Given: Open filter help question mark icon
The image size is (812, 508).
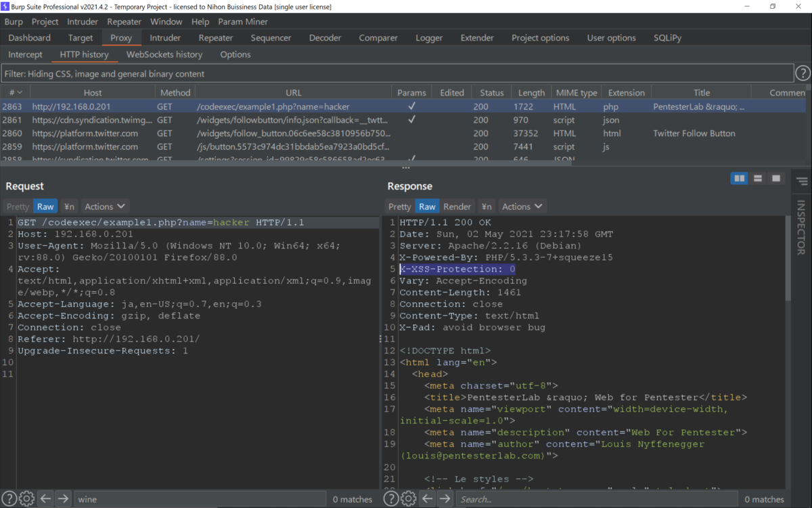Looking at the screenshot, I should pos(803,73).
